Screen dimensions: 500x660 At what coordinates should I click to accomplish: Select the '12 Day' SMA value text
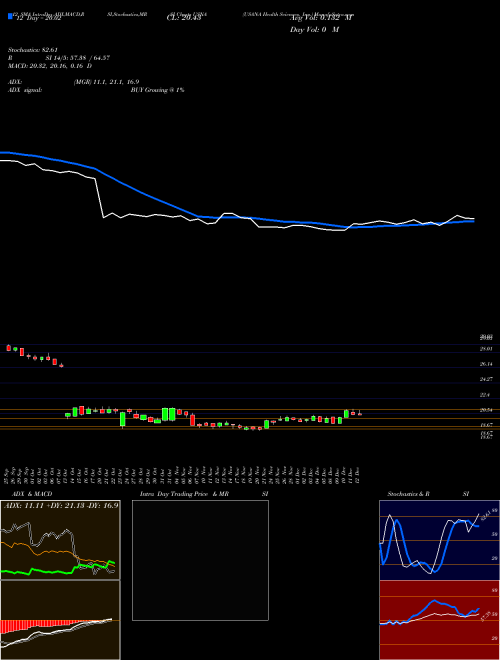coord(39,19)
